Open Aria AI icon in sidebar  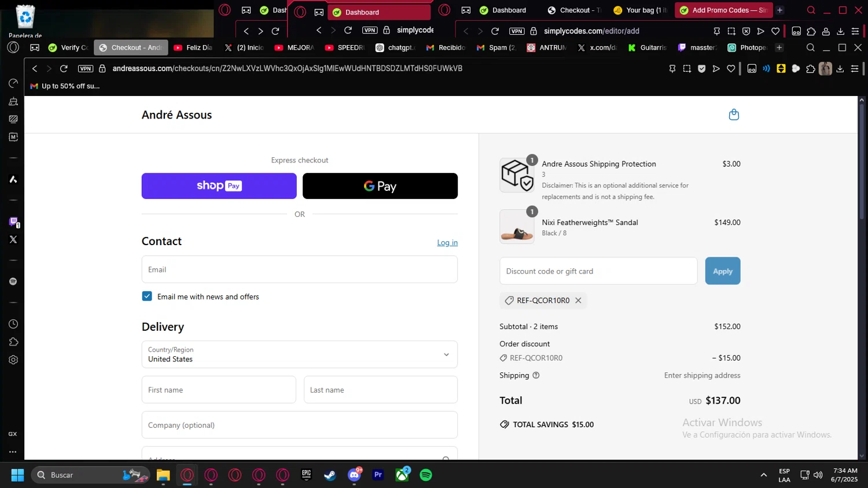(x=13, y=180)
